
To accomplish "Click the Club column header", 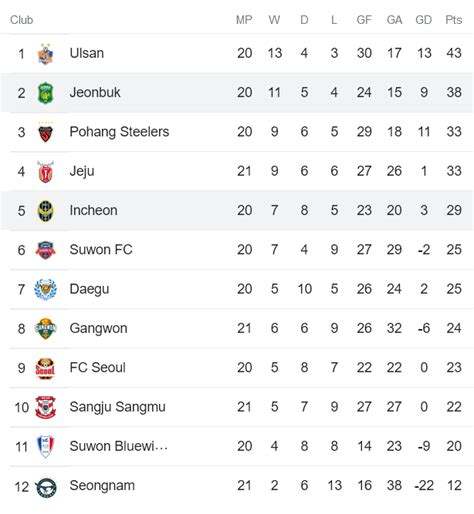I will coord(22,20).
